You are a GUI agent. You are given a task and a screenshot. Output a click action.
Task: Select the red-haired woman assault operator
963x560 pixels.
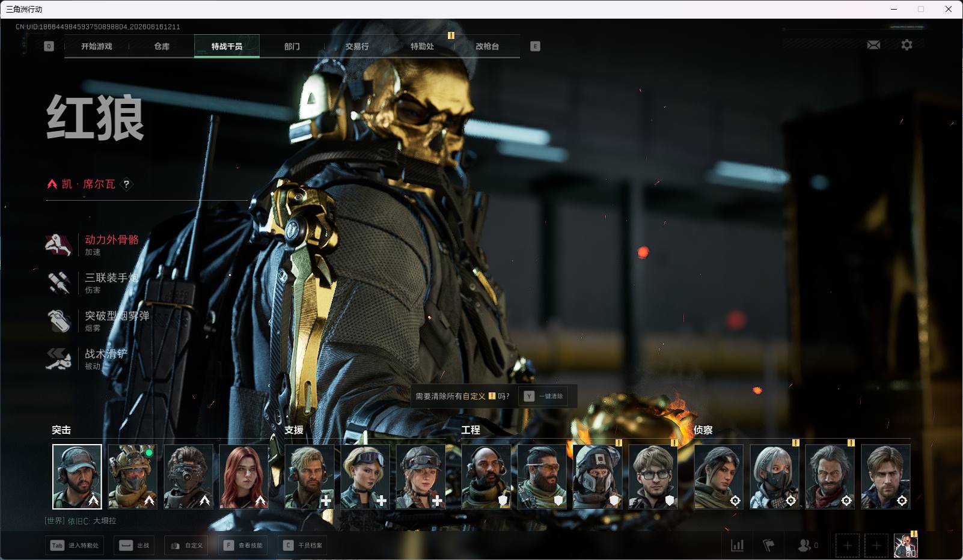244,476
